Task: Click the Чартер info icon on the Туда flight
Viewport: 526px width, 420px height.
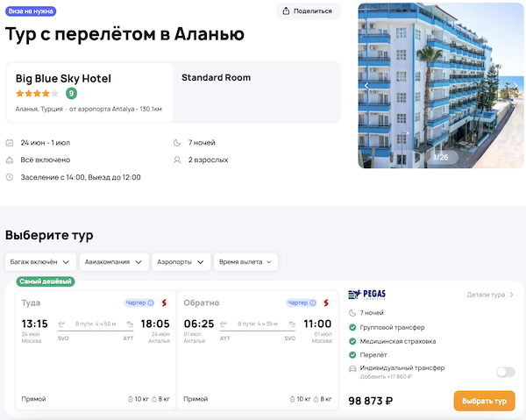Action: pyautogui.click(x=151, y=303)
